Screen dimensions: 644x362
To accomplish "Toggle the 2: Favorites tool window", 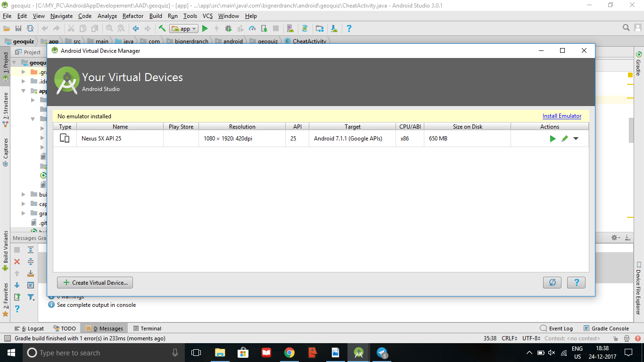I will point(6,299).
